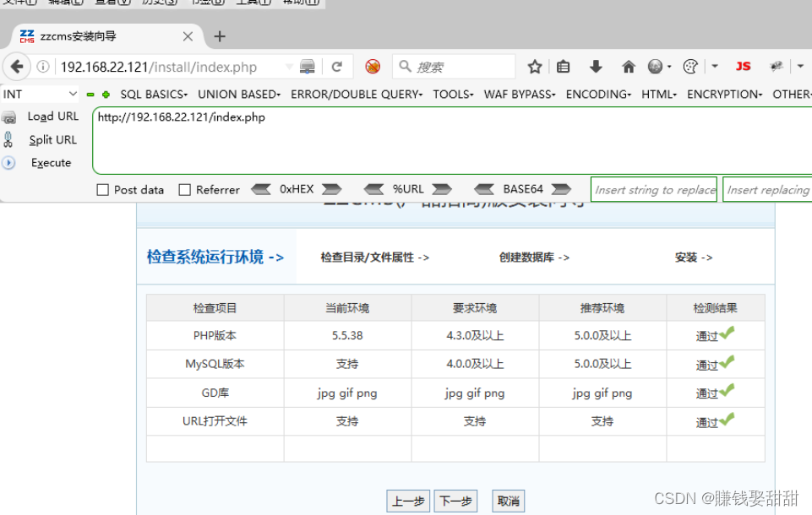
Task: Decode hex with left arrow beside 0xHEX
Action: [261, 189]
